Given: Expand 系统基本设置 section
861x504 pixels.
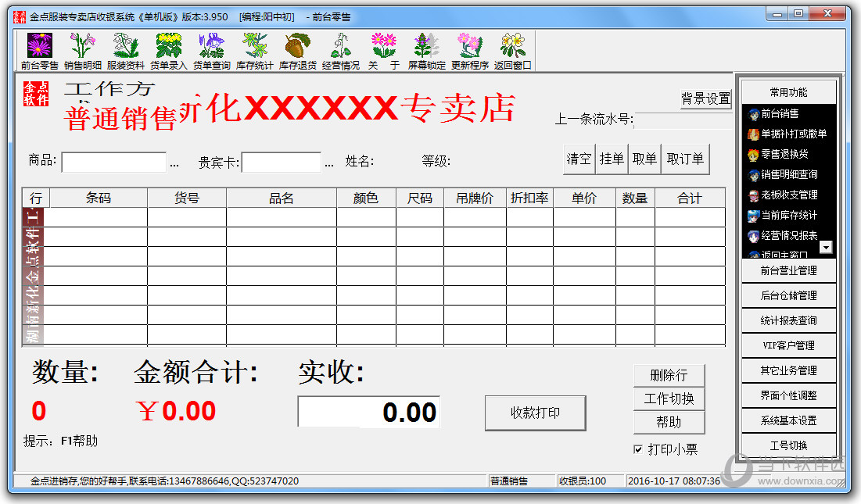Looking at the screenshot, I should click(x=788, y=420).
